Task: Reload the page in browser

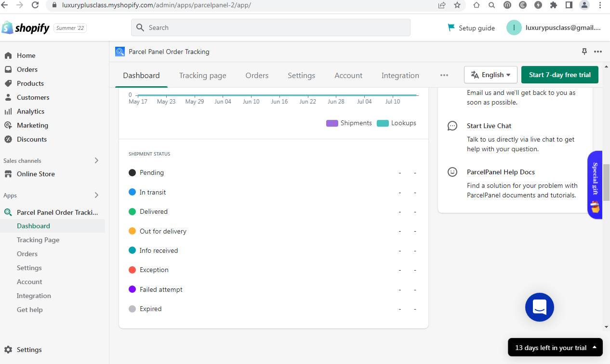Action: click(x=35, y=5)
